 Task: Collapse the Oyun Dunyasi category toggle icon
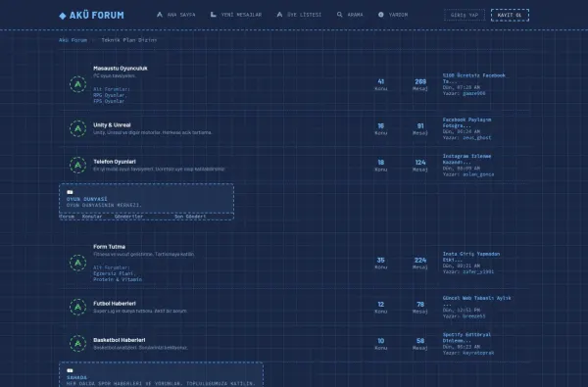70,192
